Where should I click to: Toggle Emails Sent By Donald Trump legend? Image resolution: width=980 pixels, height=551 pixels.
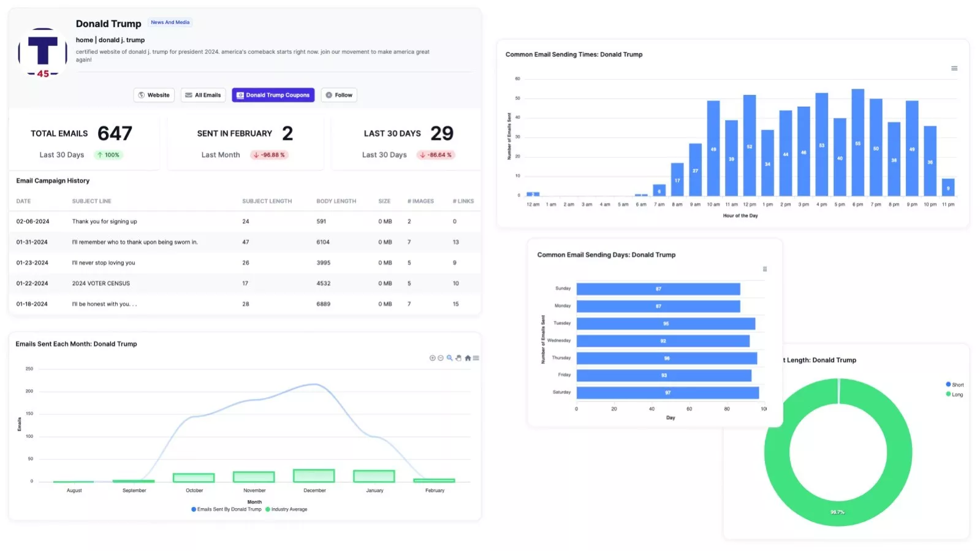[226, 509]
